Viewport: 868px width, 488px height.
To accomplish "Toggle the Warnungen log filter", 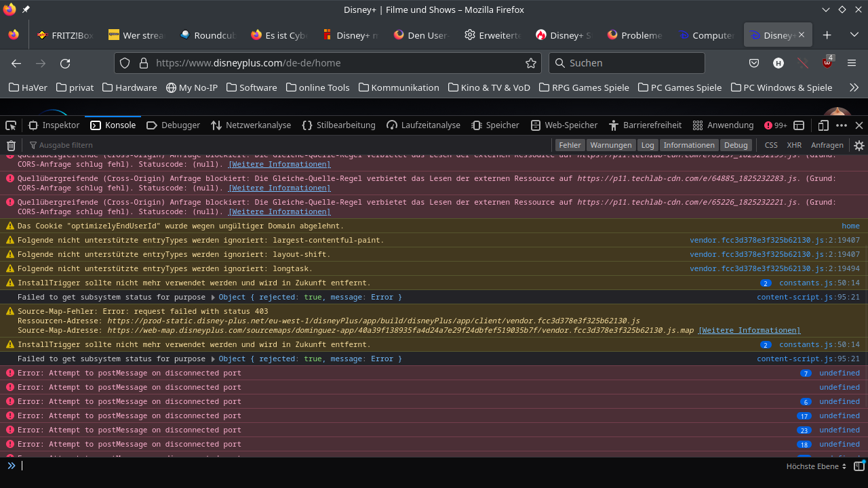I will [610, 145].
